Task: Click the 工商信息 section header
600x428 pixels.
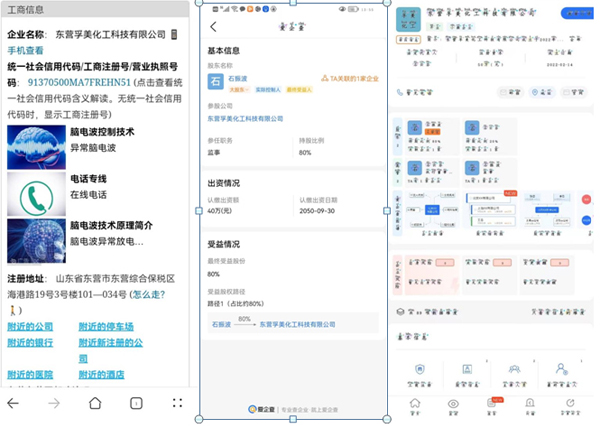Action: [95, 10]
